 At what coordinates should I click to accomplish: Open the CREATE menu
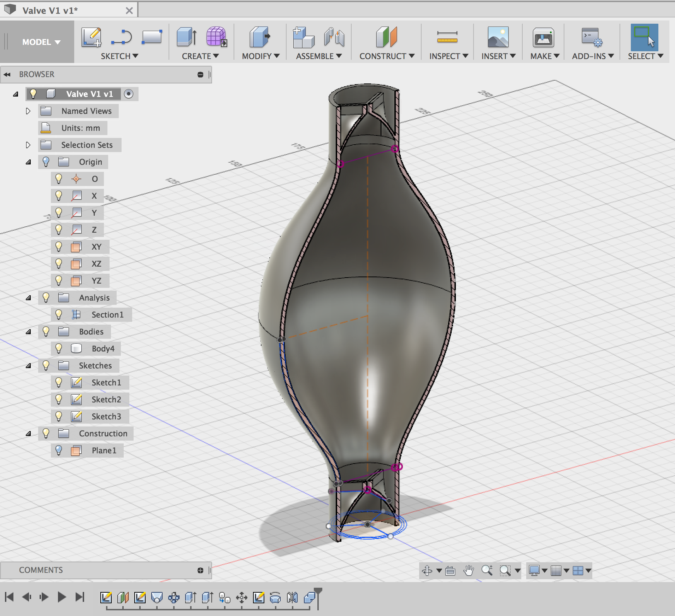coord(200,56)
